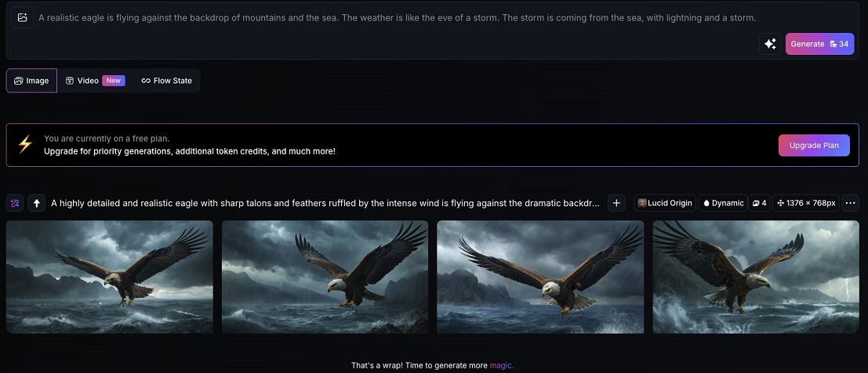Open the first eagle image thumbnail
The height and width of the screenshot is (373, 868).
coord(110,277)
